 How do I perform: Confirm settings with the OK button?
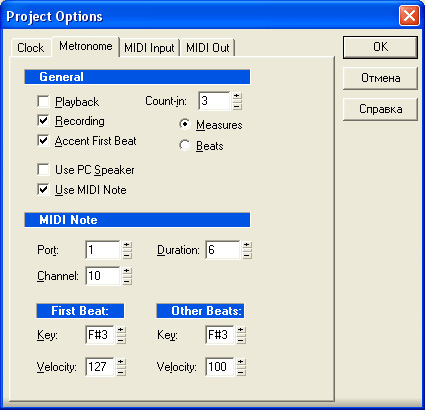380,47
